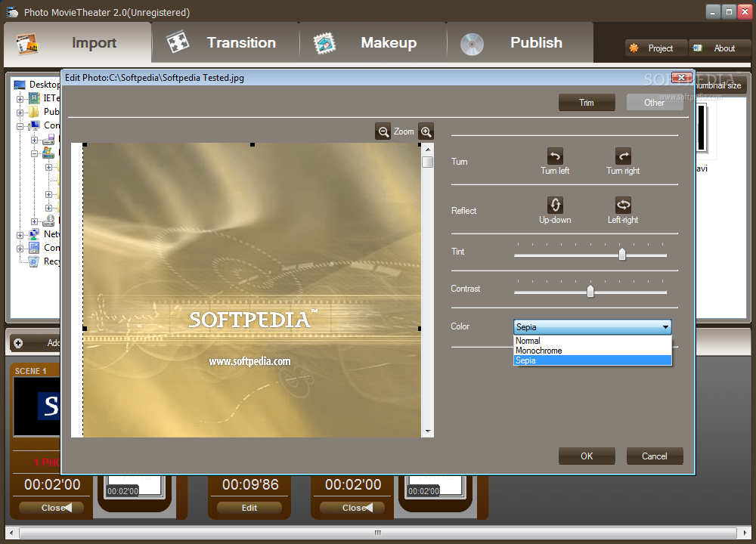
Task: Open the Publish section
Action: click(521, 43)
